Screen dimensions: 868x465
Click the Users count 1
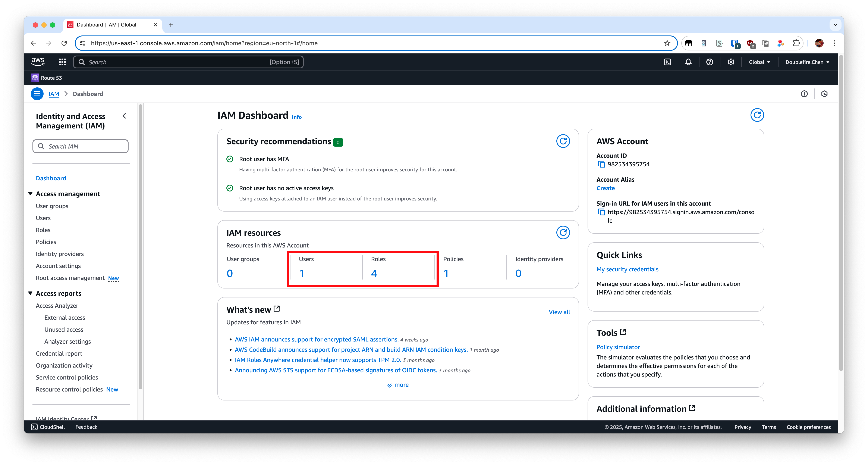click(x=302, y=273)
